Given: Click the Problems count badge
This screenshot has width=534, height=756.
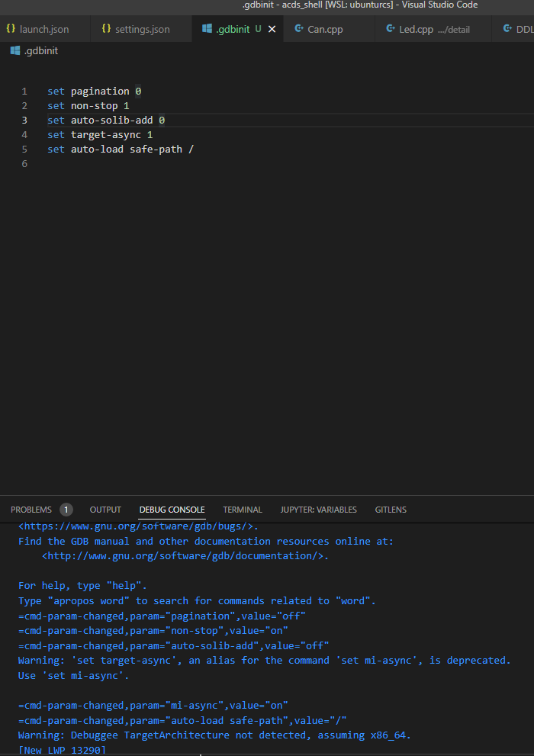Looking at the screenshot, I should point(66,509).
